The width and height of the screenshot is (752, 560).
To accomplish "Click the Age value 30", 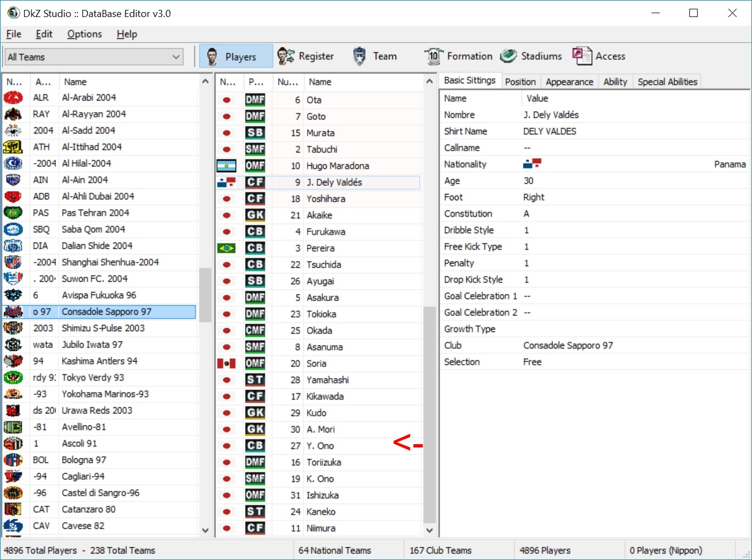I will (x=528, y=181).
